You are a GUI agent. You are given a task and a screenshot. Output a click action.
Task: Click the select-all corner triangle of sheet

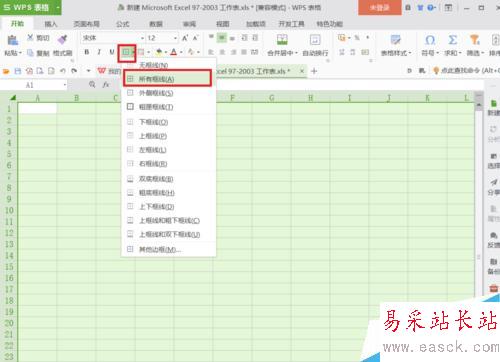click(13, 97)
